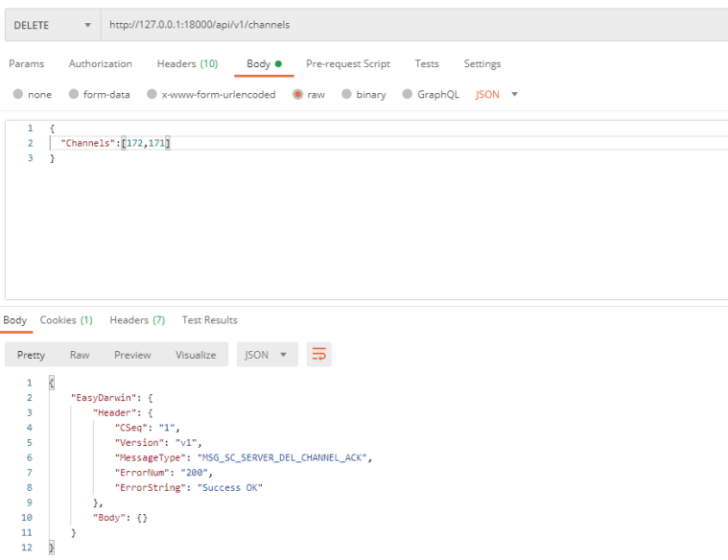Open the Authorization tab
728x560 pixels.
[100, 64]
